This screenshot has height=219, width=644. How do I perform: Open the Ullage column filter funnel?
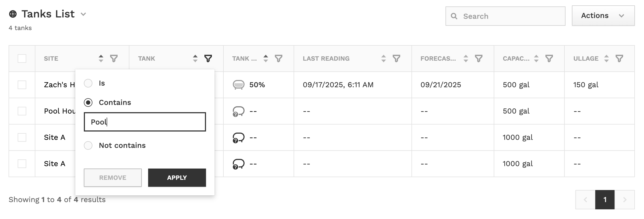pyautogui.click(x=619, y=59)
